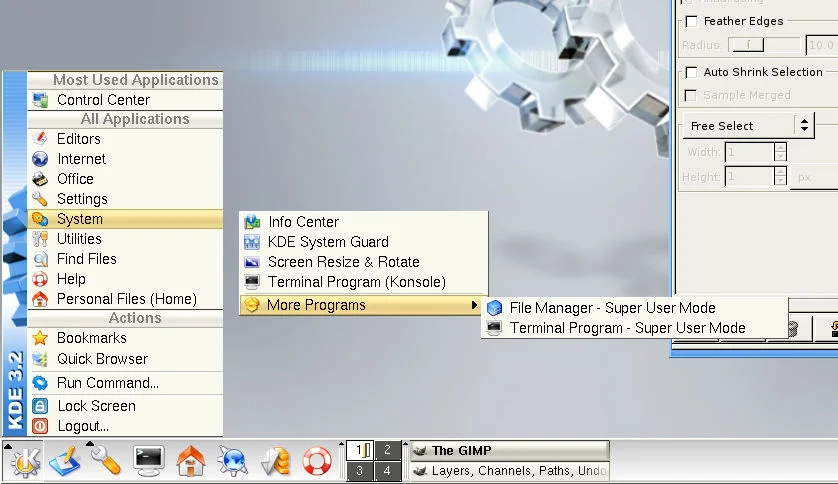Switch to virtual desktop 2
The image size is (838, 484).
coord(387,450)
